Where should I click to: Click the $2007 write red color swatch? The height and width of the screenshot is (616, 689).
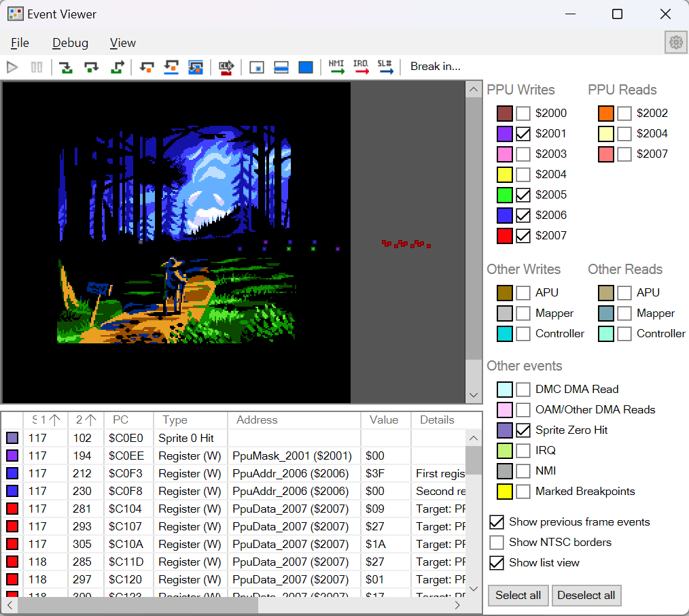coord(504,236)
